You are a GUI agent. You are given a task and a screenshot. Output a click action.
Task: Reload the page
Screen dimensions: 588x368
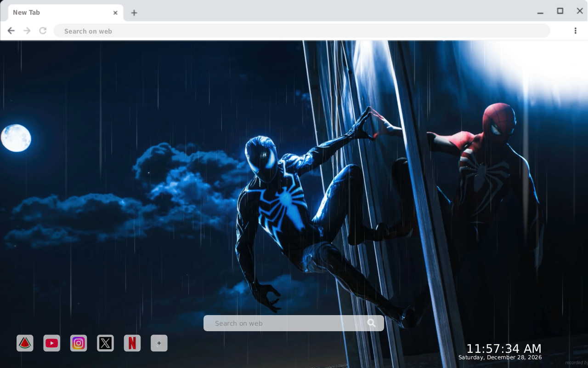pos(43,31)
